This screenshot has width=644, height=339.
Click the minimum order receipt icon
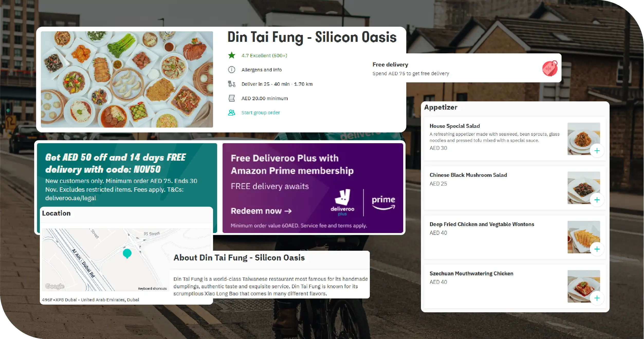coord(231,98)
